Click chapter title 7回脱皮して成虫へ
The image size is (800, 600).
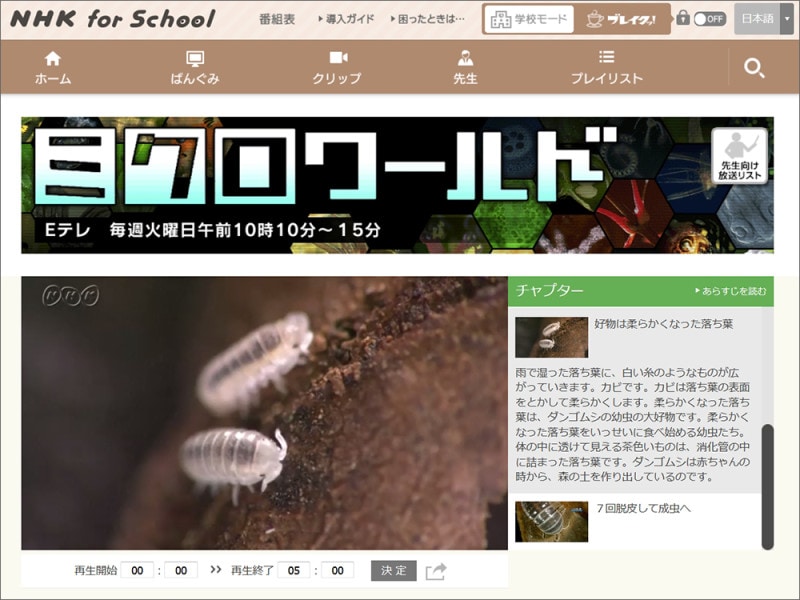[x=644, y=508]
